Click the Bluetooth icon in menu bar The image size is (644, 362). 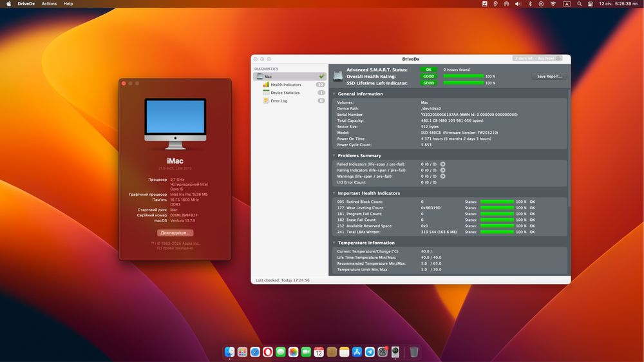tap(530, 4)
